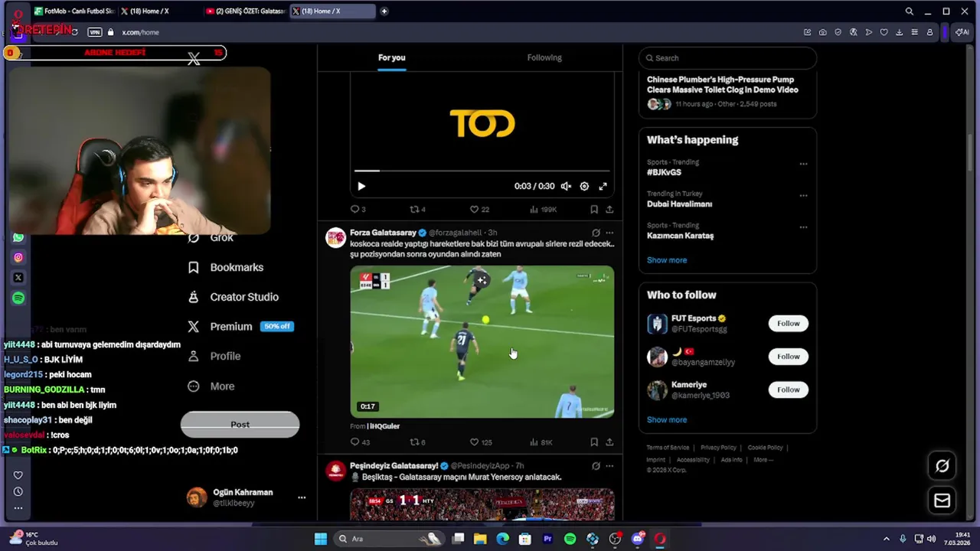
Task: Open Bookmarks in X sidebar
Action: pos(226,267)
